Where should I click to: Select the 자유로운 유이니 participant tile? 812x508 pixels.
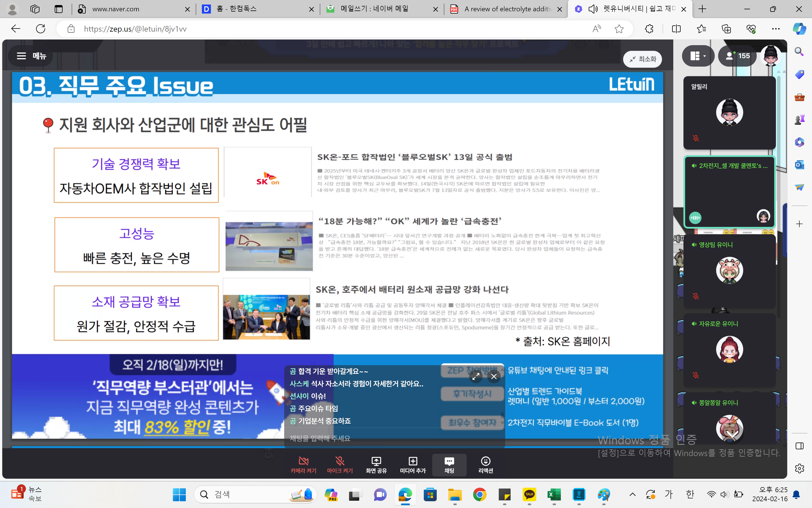click(729, 350)
